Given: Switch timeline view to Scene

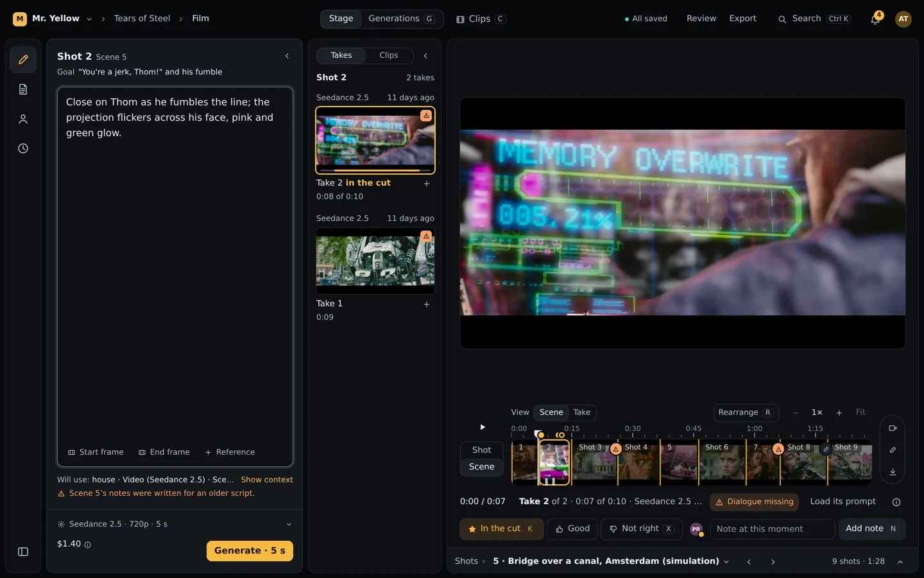Looking at the screenshot, I should coord(551,412).
